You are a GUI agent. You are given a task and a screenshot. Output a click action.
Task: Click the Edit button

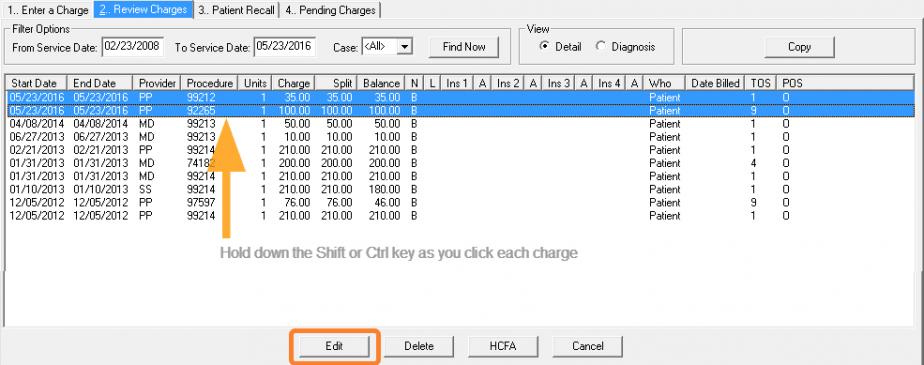[334, 346]
